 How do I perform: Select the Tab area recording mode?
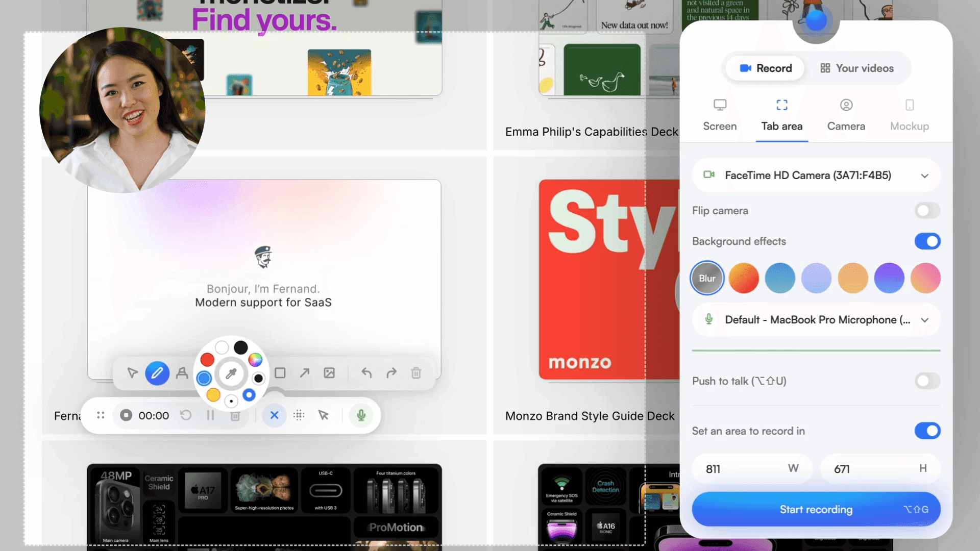(781, 114)
